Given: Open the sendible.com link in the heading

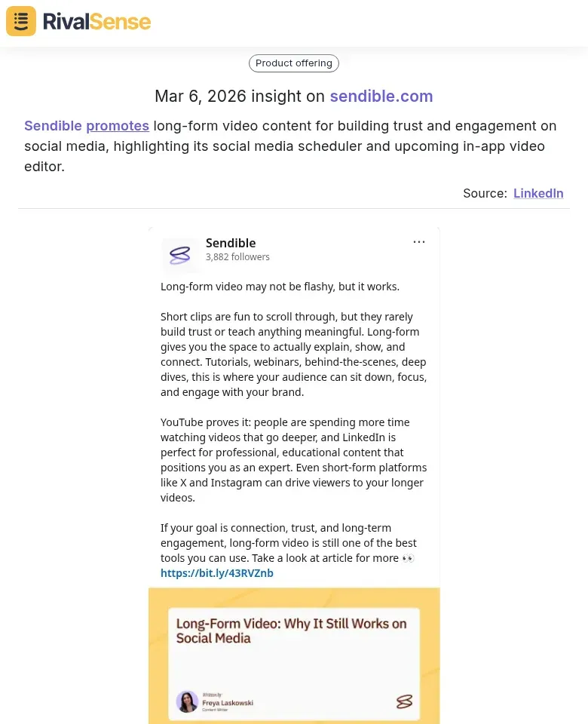Looking at the screenshot, I should (381, 97).
